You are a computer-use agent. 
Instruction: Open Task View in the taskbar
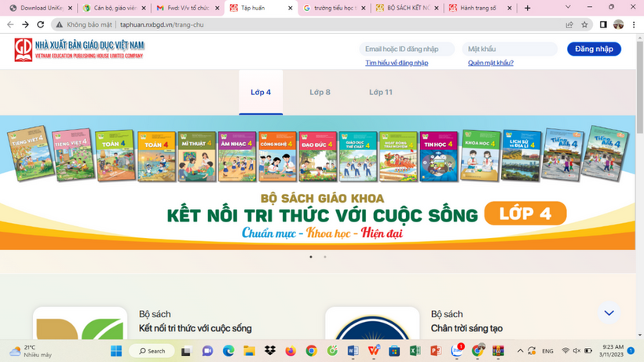pos(186,351)
